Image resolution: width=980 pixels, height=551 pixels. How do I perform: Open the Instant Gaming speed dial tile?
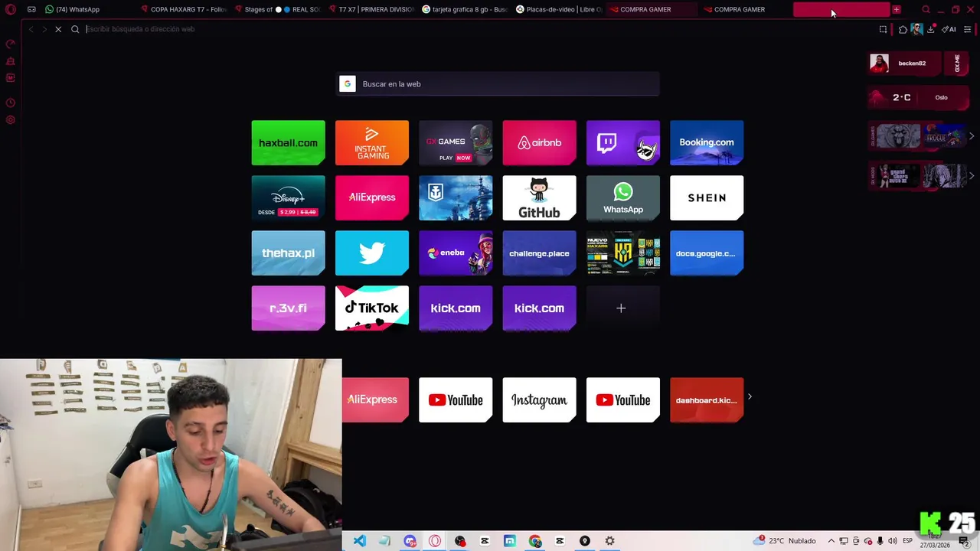(372, 142)
